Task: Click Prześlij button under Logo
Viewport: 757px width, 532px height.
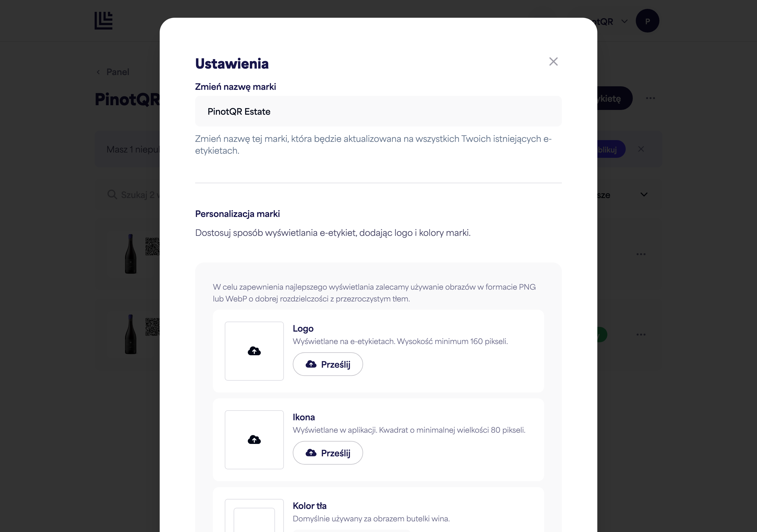Action: (x=328, y=364)
